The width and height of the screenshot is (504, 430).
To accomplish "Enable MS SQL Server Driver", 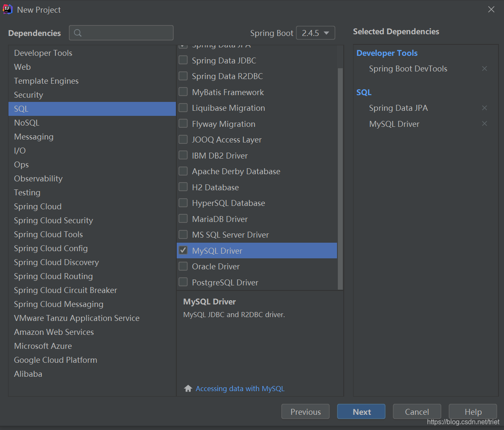I will [x=183, y=235].
